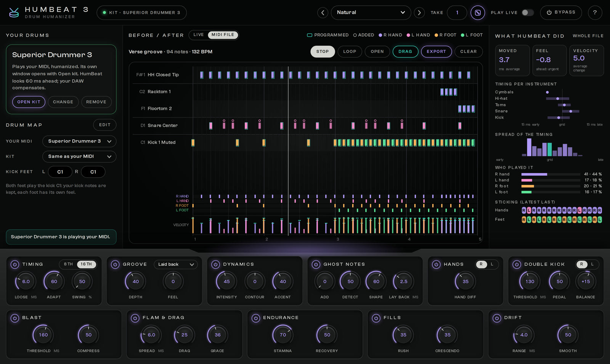Toggle the Blast section power icon
The image size is (610, 364).
[x=14, y=318]
